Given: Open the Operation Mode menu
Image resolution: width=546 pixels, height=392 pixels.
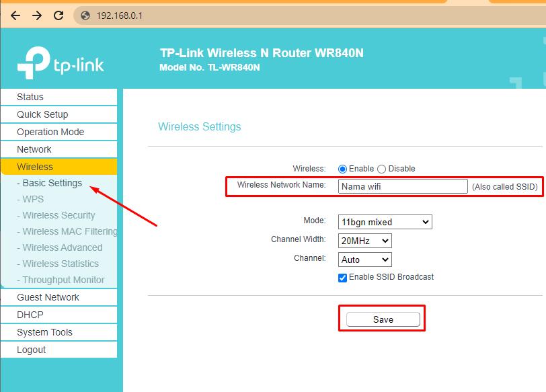Looking at the screenshot, I should [58, 132].
